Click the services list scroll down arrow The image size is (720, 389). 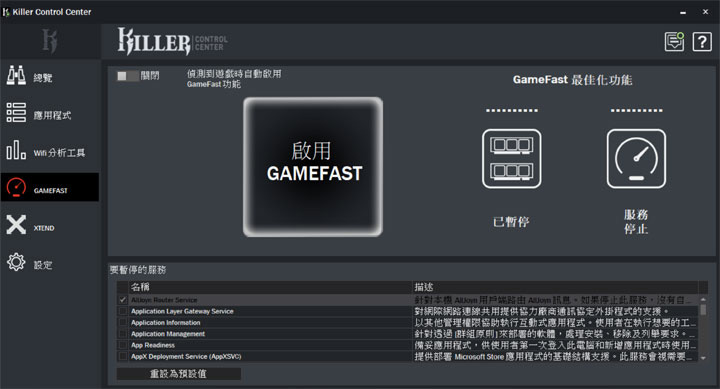click(x=703, y=357)
